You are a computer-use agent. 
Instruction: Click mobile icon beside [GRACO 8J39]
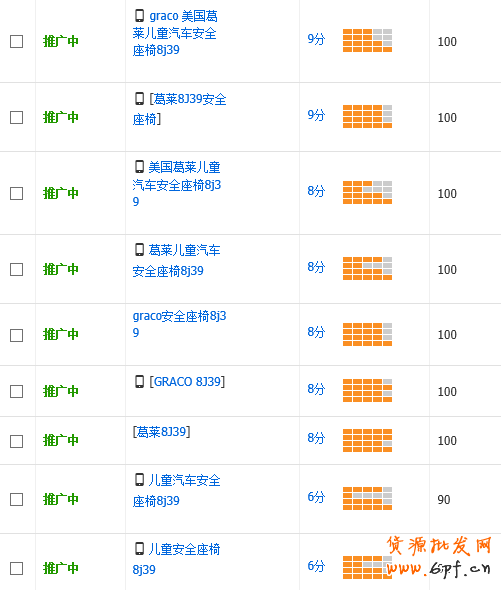(139, 382)
